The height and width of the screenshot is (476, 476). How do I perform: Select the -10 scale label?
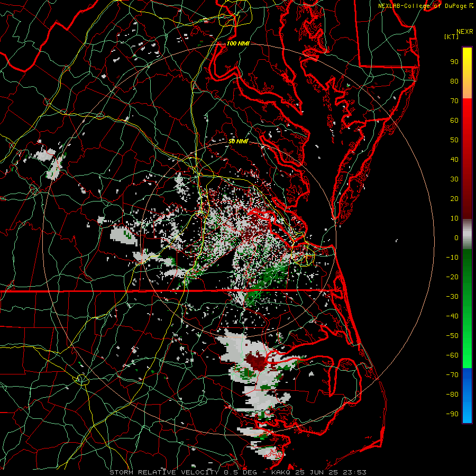point(452,258)
